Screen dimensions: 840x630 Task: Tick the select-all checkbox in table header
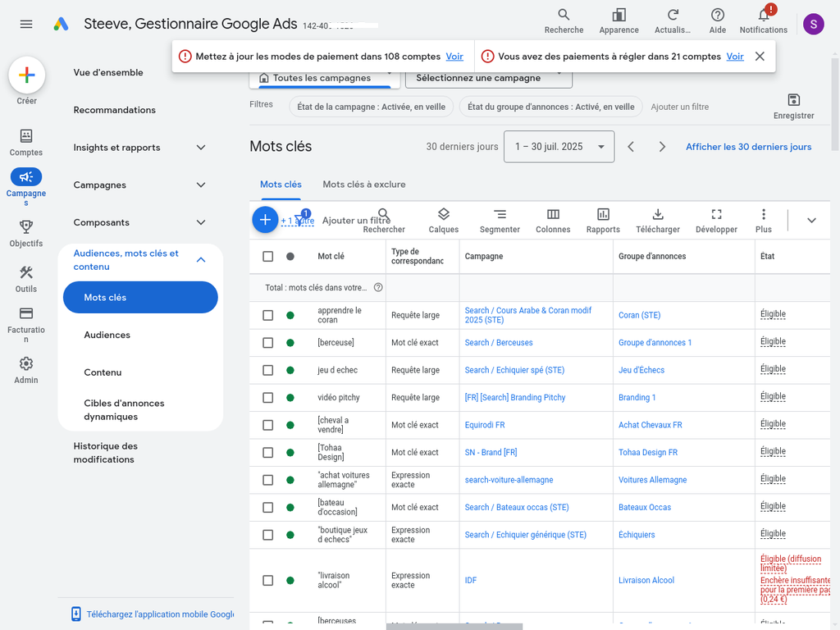point(268,257)
